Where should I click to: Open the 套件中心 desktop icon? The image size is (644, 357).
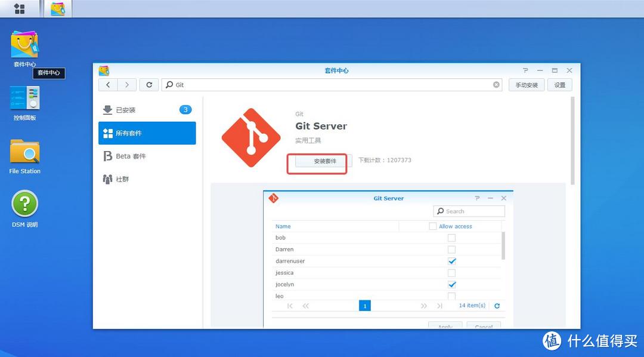click(x=24, y=48)
